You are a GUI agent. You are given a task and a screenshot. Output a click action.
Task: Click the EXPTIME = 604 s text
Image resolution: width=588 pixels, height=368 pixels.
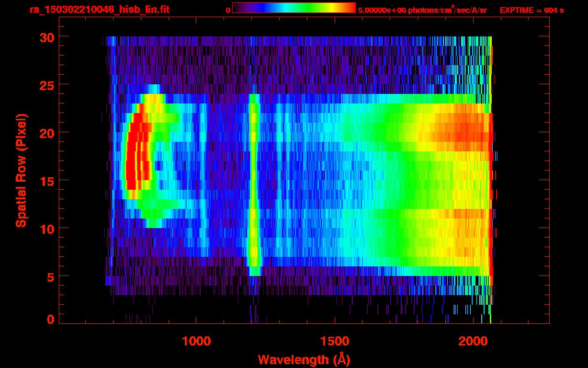coord(531,10)
